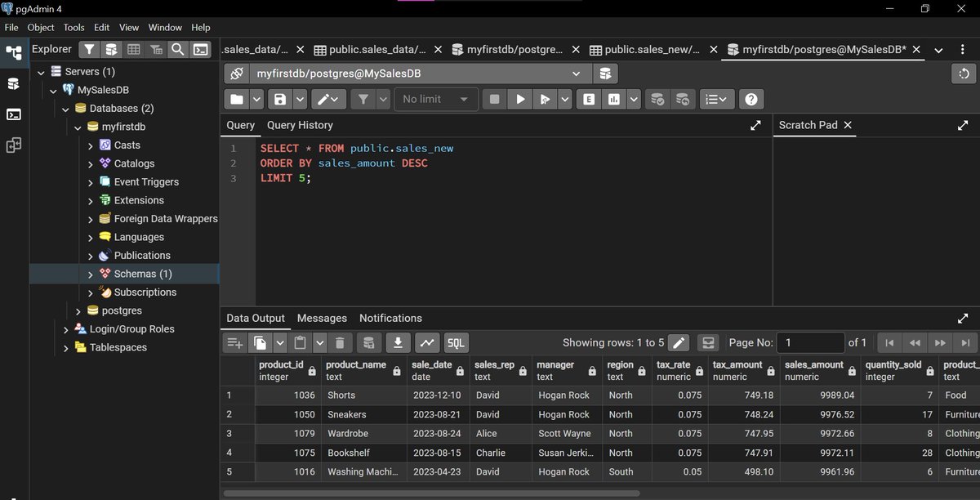Viewport: 980px width, 500px height.
Task: Expand the Login/Group Roles node
Action: pyautogui.click(x=66, y=329)
